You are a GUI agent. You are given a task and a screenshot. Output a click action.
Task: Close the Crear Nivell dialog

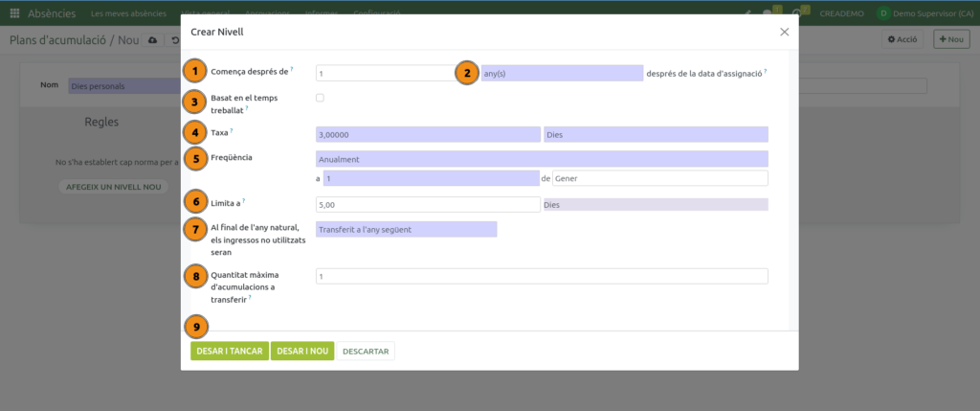tap(784, 32)
